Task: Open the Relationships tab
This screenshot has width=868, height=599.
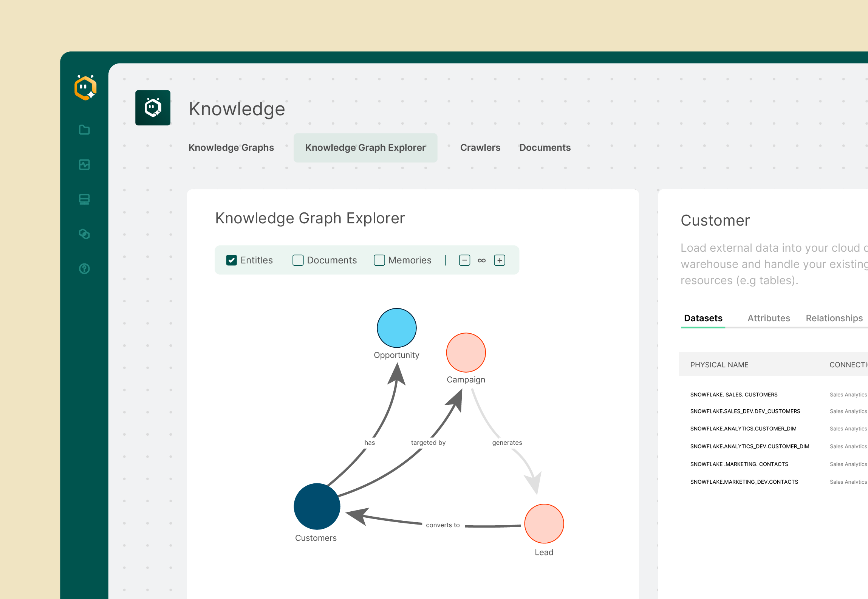Action: 834,318
